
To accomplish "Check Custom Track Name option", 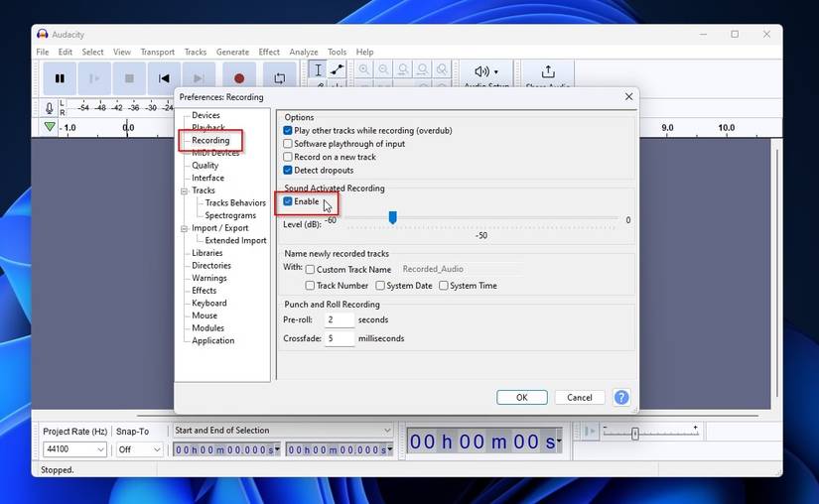I will click(x=310, y=269).
